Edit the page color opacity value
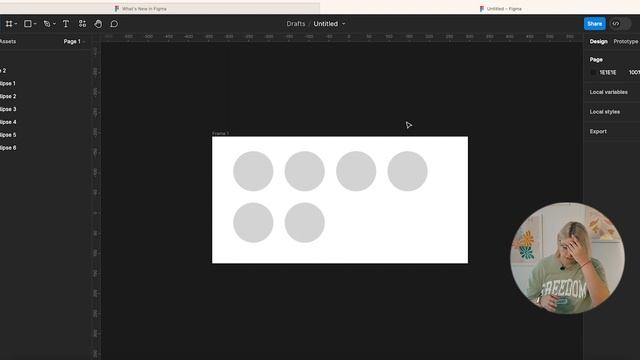The height and width of the screenshot is (360, 640). pos(634,72)
